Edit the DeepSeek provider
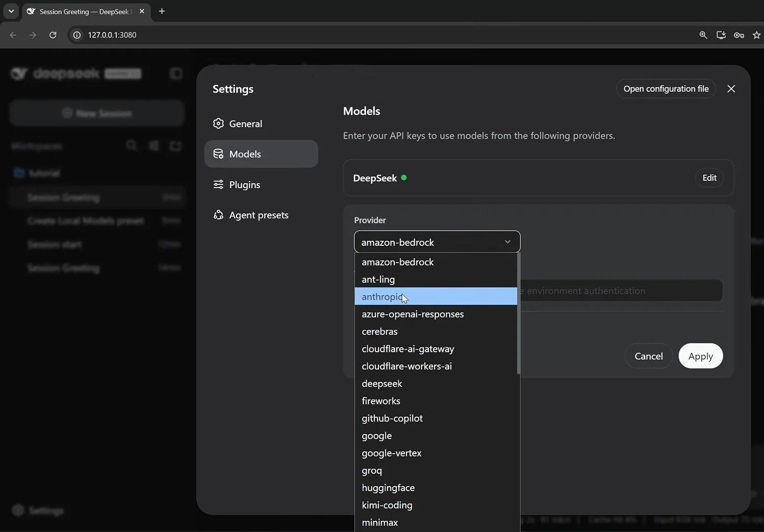The height and width of the screenshot is (532, 764). coord(709,178)
